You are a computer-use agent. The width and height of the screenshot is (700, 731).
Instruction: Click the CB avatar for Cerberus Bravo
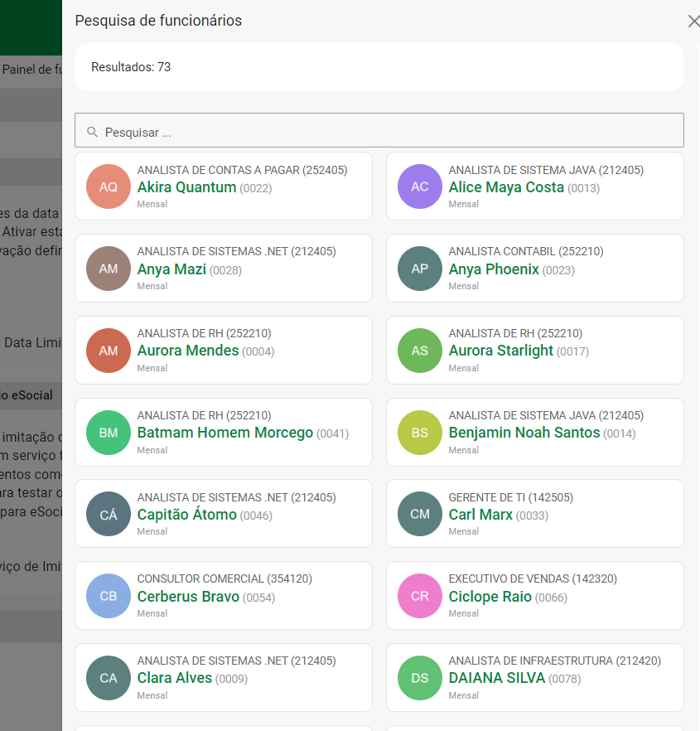[109, 596]
